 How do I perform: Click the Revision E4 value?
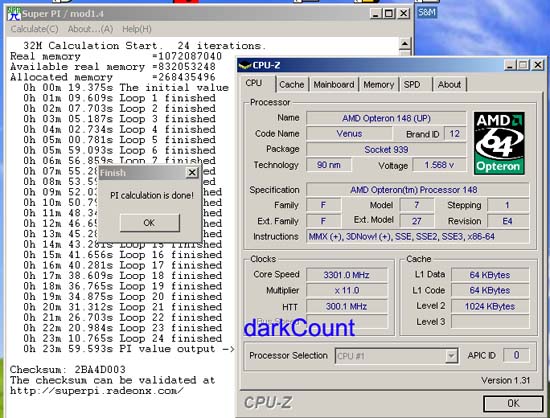tap(508, 221)
